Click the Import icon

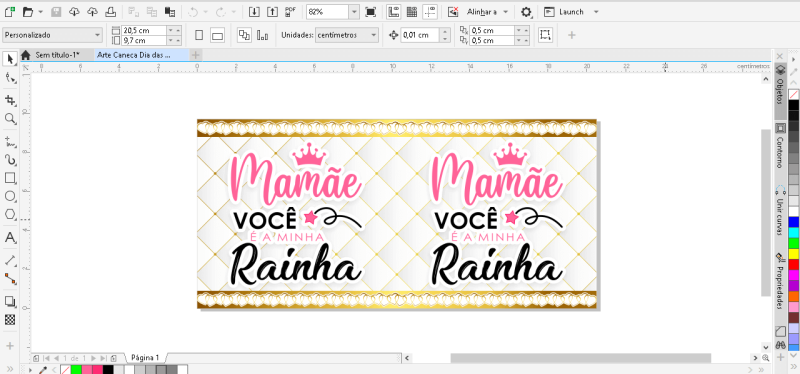click(x=254, y=12)
